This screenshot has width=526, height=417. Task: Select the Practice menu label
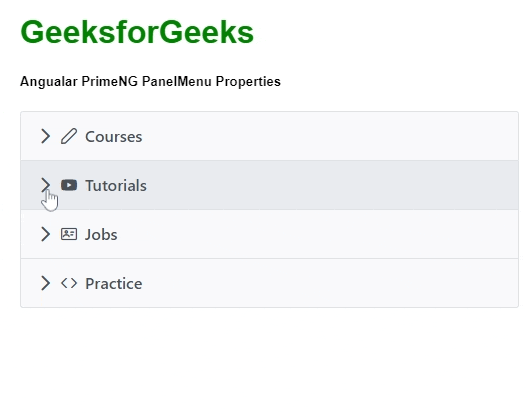click(x=113, y=283)
